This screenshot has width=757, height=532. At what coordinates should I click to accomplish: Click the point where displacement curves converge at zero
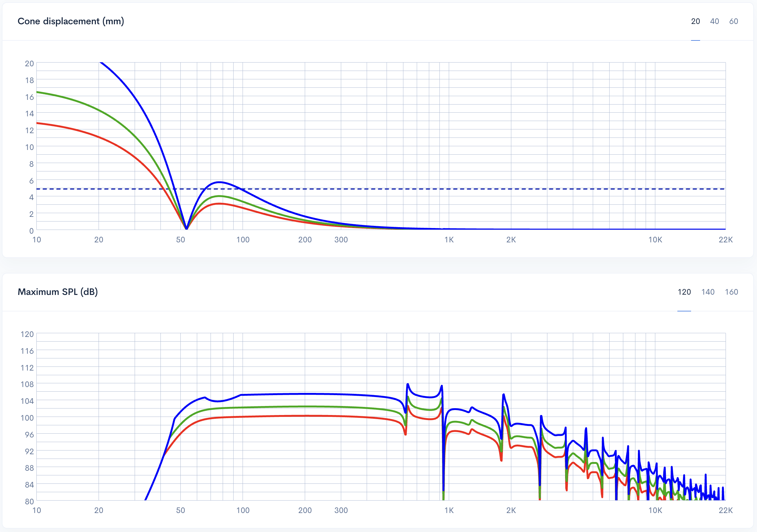tap(187, 229)
